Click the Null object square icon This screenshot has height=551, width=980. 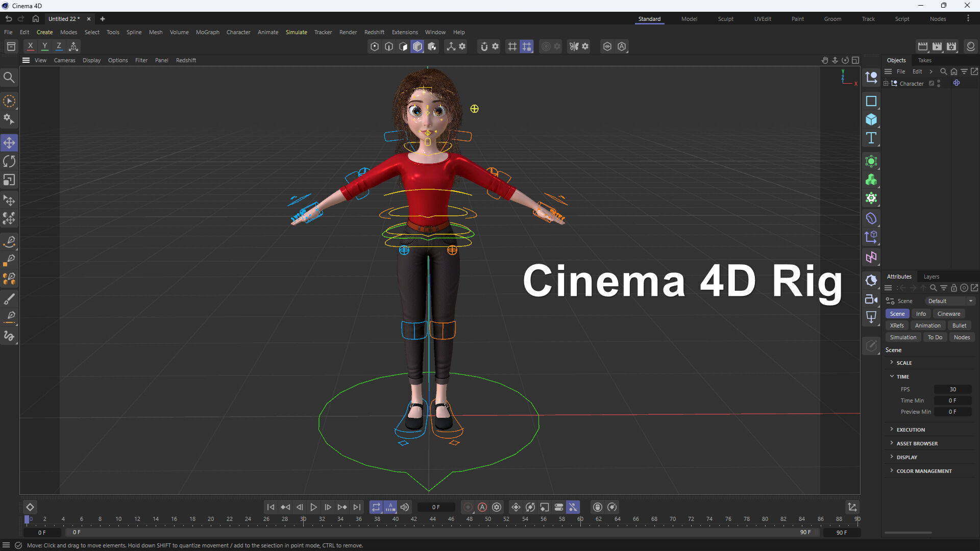(x=871, y=101)
